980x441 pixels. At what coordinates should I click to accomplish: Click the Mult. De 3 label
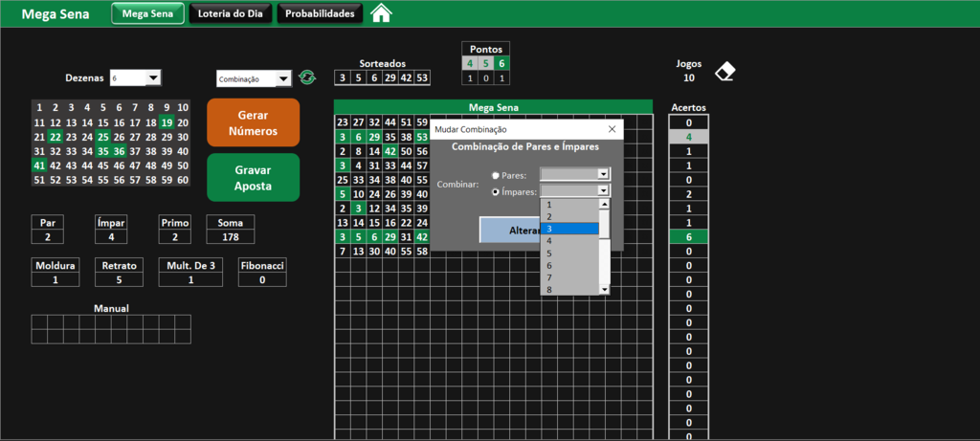point(190,266)
